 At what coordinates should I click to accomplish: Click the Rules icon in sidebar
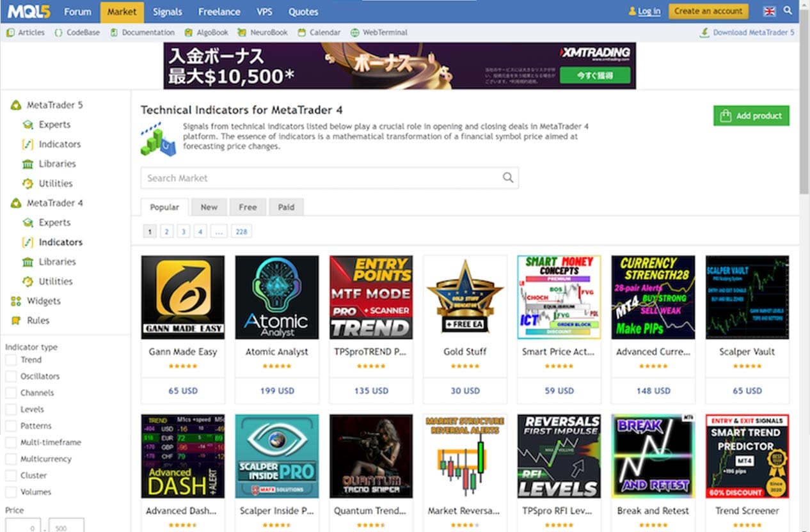pyautogui.click(x=16, y=320)
